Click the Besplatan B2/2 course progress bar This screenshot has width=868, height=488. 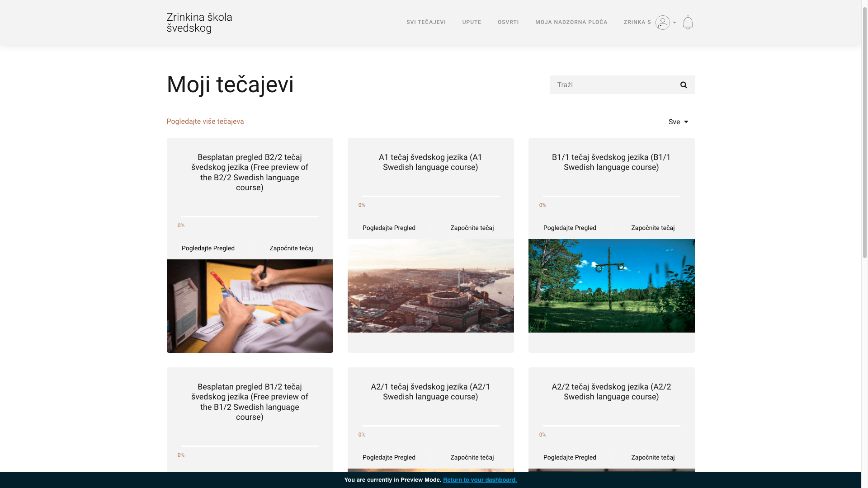tap(250, 216)
